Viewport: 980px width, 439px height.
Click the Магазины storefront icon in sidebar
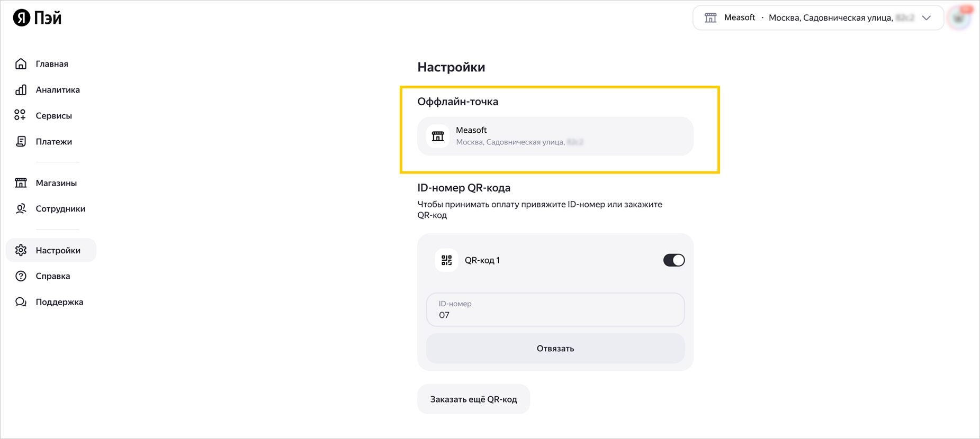21,183
